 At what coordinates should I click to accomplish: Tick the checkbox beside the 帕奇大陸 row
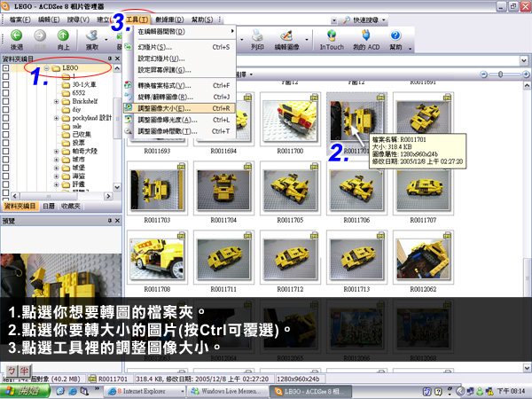(5, 151)
